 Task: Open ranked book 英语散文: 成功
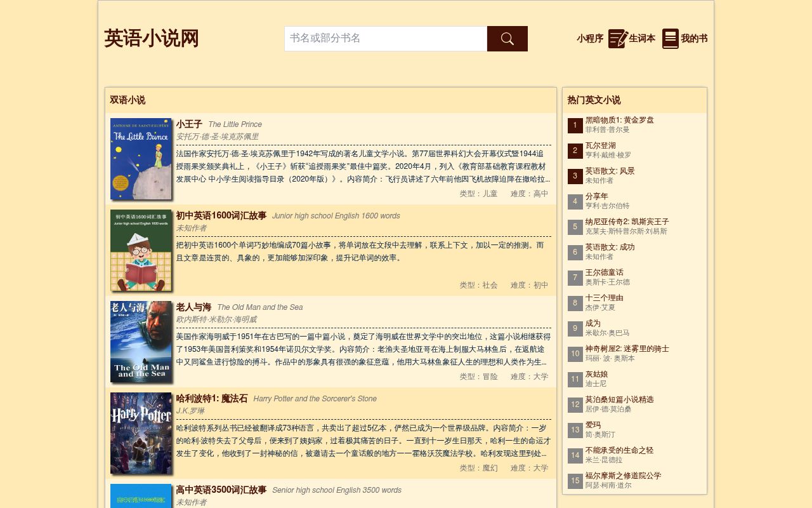pyautogui.click(x=610, y=247)
